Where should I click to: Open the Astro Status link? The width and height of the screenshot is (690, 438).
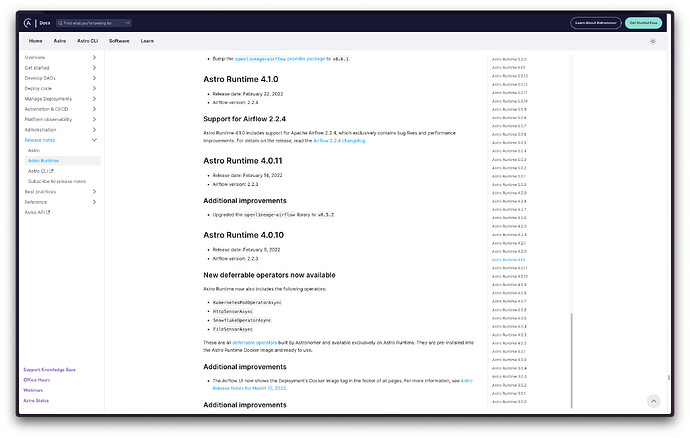click(36, 401)
